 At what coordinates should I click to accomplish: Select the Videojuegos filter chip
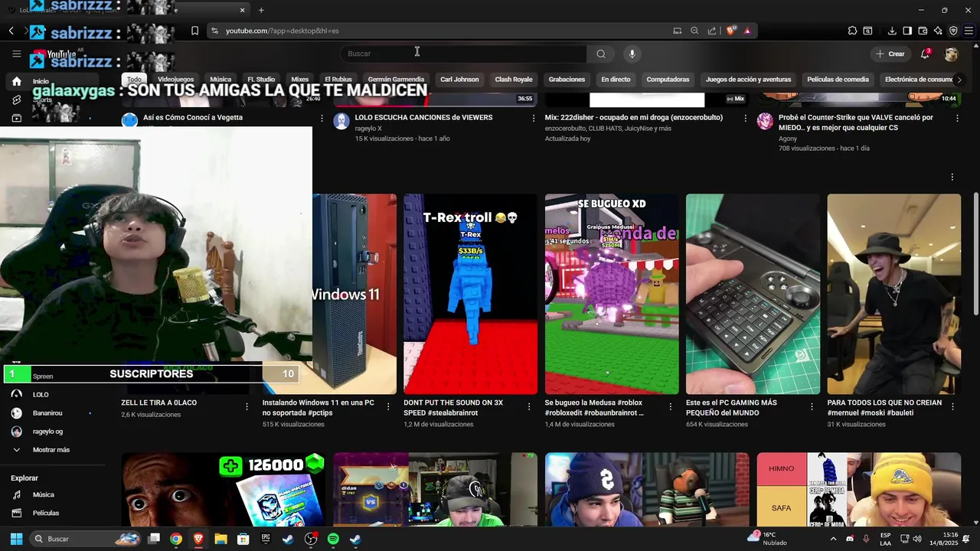[175, 80]
